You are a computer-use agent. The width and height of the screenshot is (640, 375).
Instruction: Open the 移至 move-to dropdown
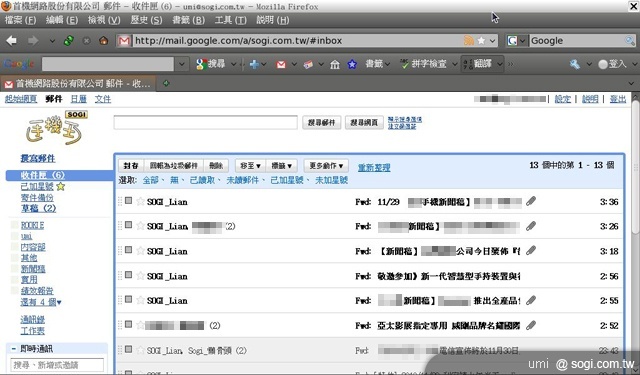click(x=250, y=166)
